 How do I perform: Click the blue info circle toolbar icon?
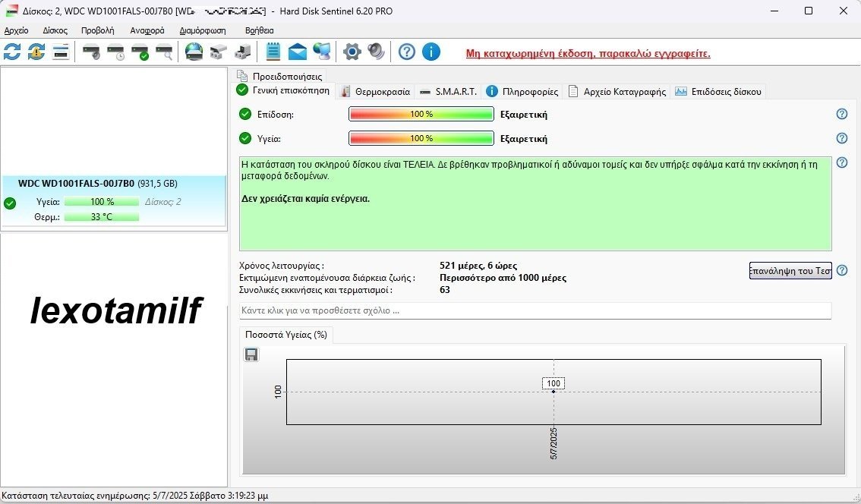click(431, 52)
